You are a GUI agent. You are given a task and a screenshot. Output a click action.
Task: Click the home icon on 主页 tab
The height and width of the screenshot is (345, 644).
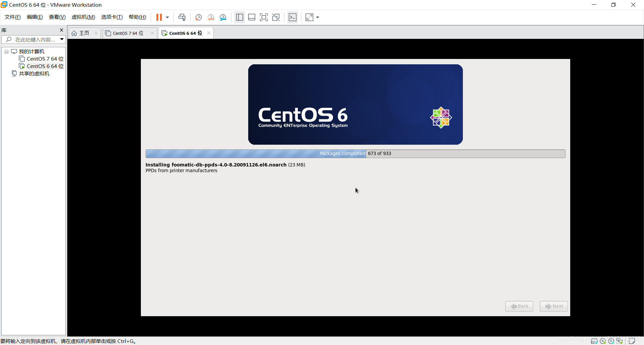74,33
